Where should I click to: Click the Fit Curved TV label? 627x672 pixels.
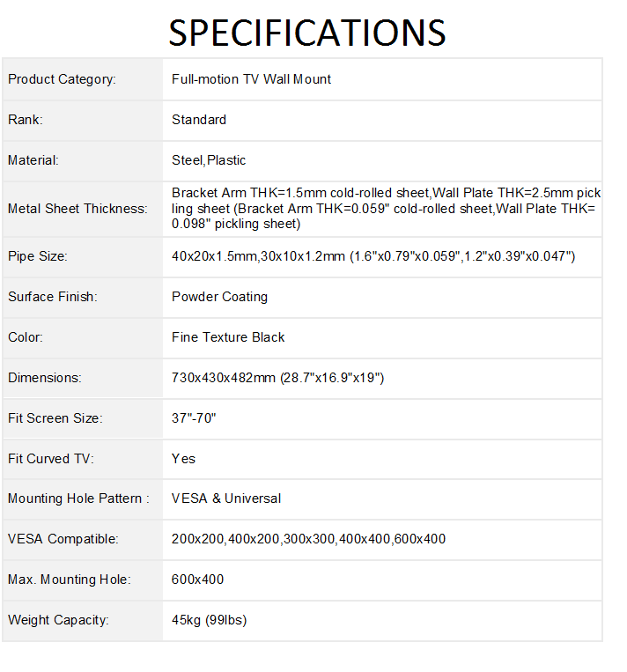point(50,459)
